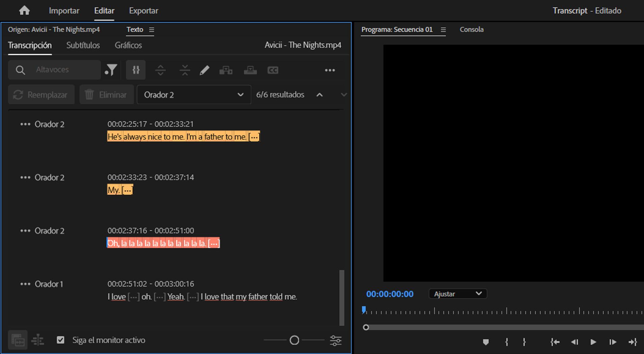Viewport: 644px width, 354px height.
Task: Open options for Orador 2 at 00:02:25:17
Action: pyautogui.click(x=25, y=124)
